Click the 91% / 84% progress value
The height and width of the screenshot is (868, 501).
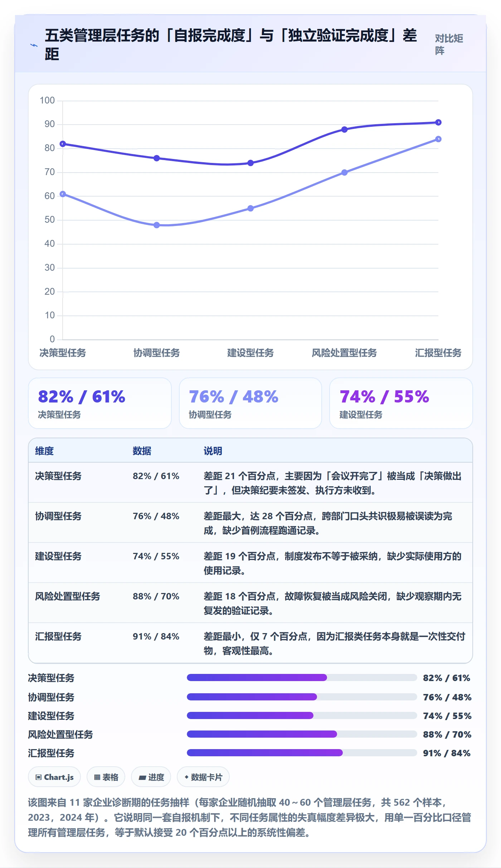(x=447, y=753)
